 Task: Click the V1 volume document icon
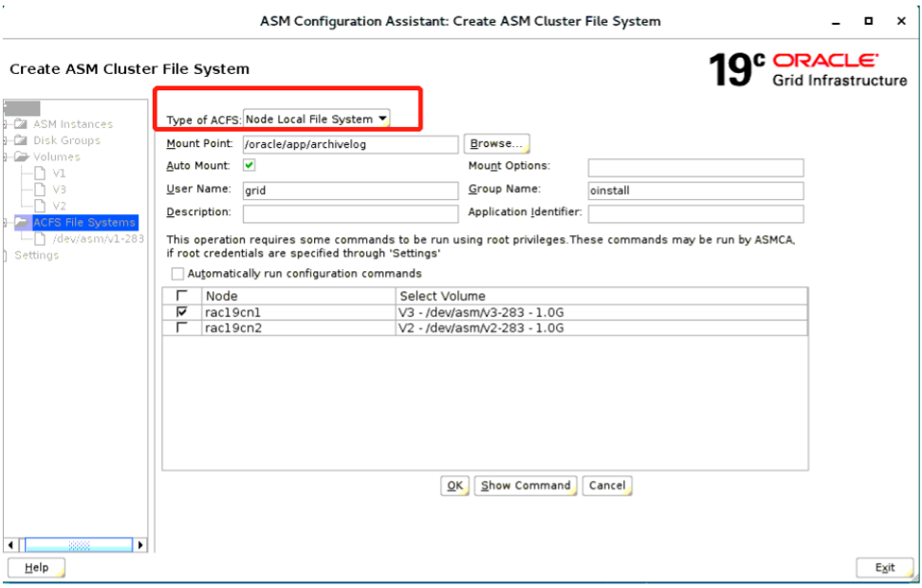(39, 175)
